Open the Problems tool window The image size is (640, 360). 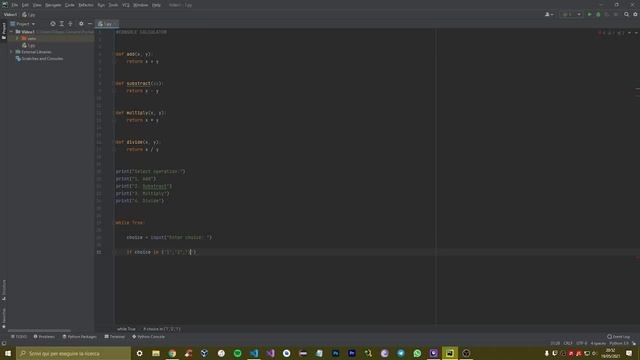pyautogui.click(x=44, y=336)
